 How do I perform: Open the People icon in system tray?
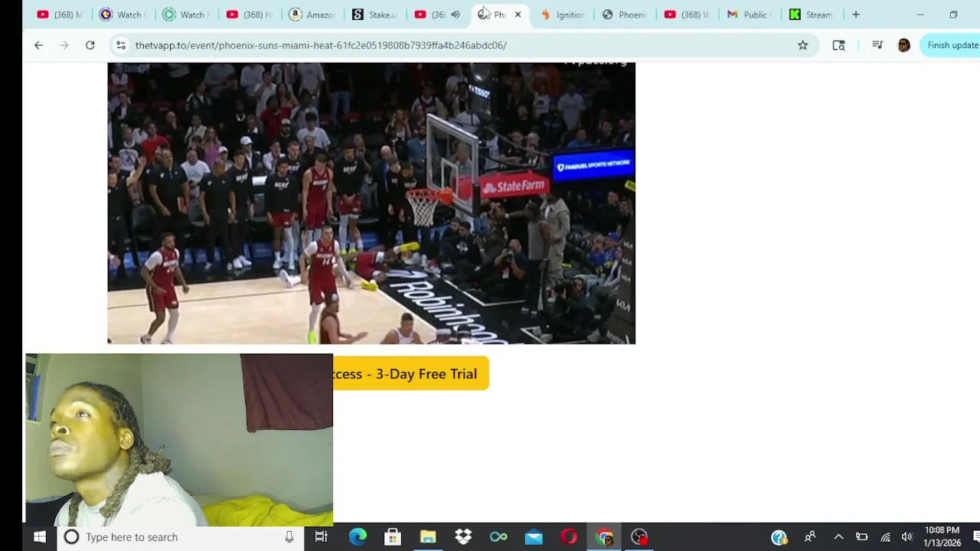pyautogui.click(x=810, y=537)
